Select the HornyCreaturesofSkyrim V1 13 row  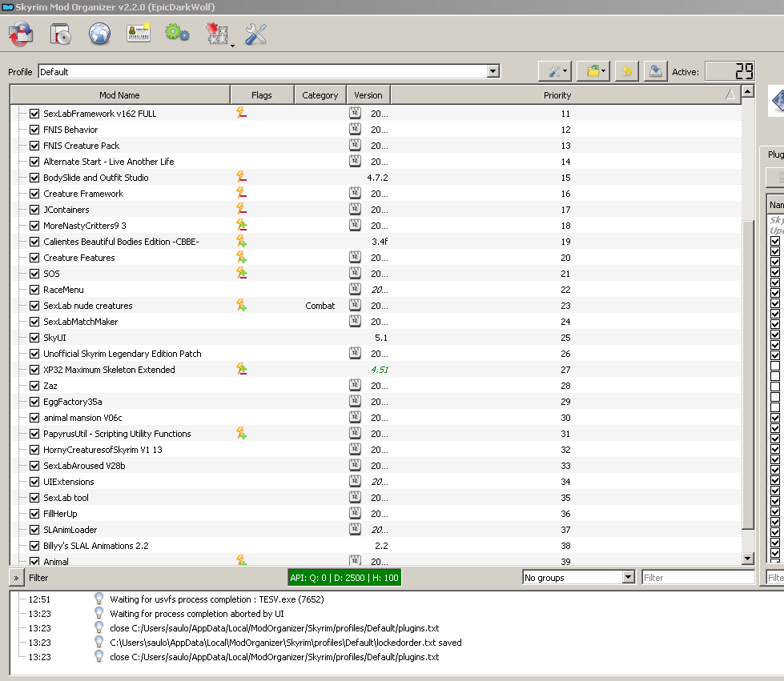375,450
